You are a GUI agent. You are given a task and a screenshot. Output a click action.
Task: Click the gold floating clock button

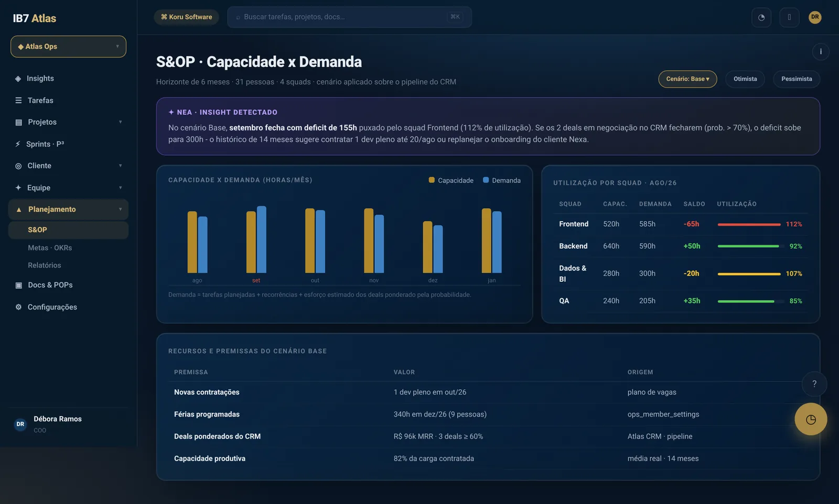coord(811,419)
